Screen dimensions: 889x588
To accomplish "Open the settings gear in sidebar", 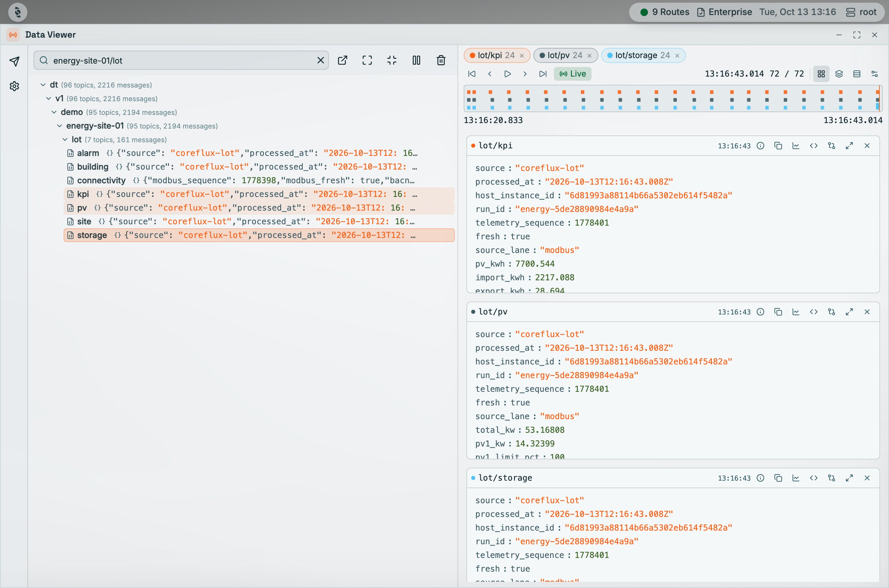I will tap(14, 86).
